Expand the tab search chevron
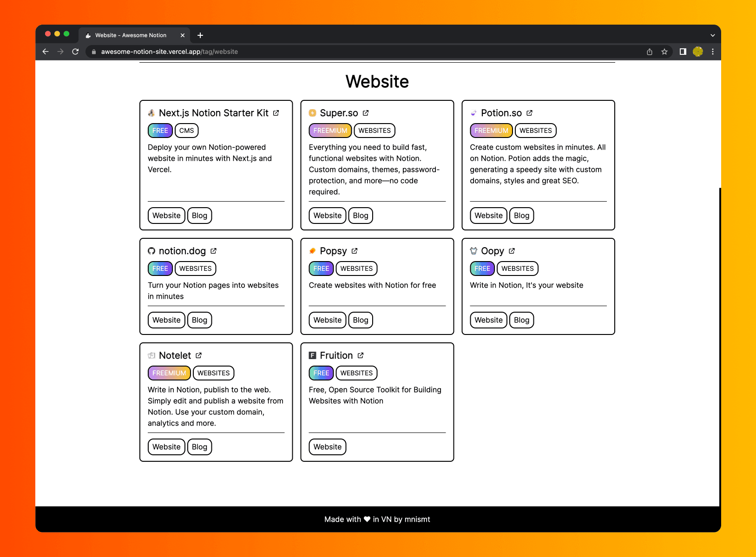The width and height of the screenshot is (756, 557). pos(712,35)
